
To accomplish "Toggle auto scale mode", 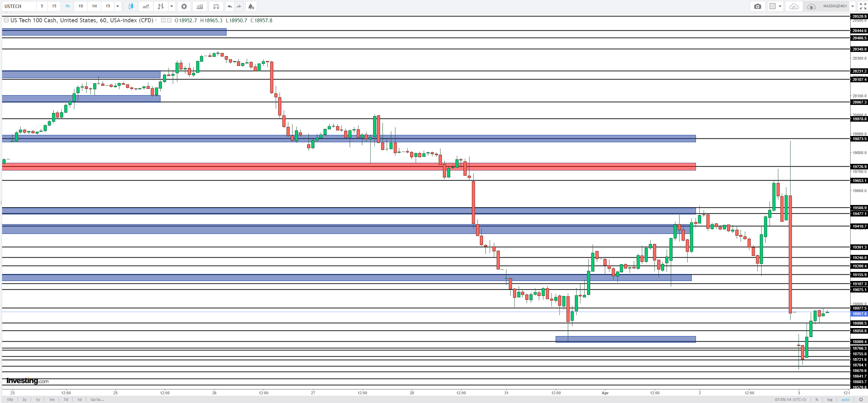I will (x=845, y=400).
